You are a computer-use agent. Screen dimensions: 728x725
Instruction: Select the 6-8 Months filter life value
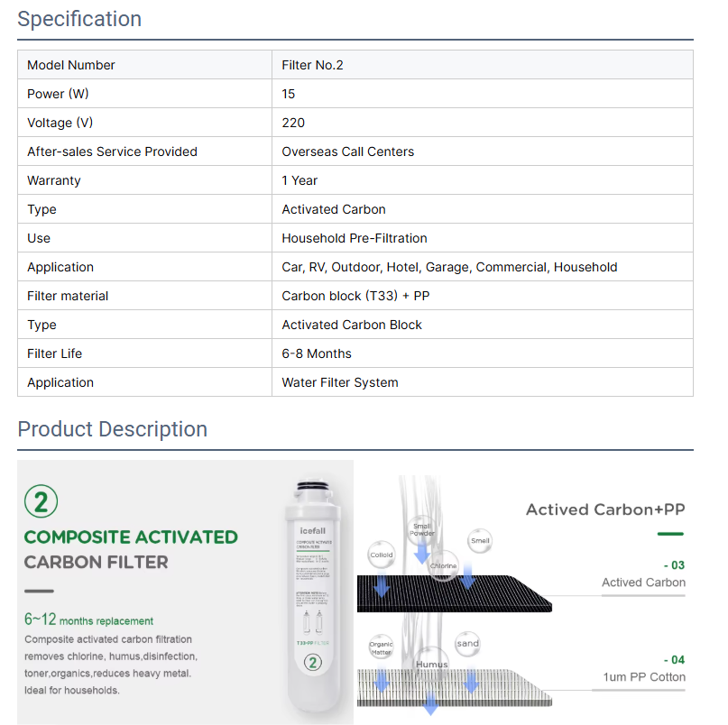coord(317,353)
